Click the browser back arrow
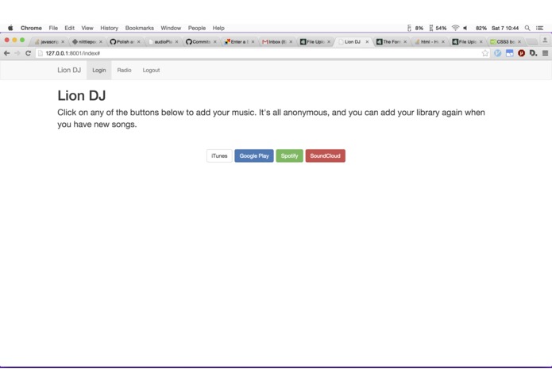552x392 pixels. tap(6, 53)
